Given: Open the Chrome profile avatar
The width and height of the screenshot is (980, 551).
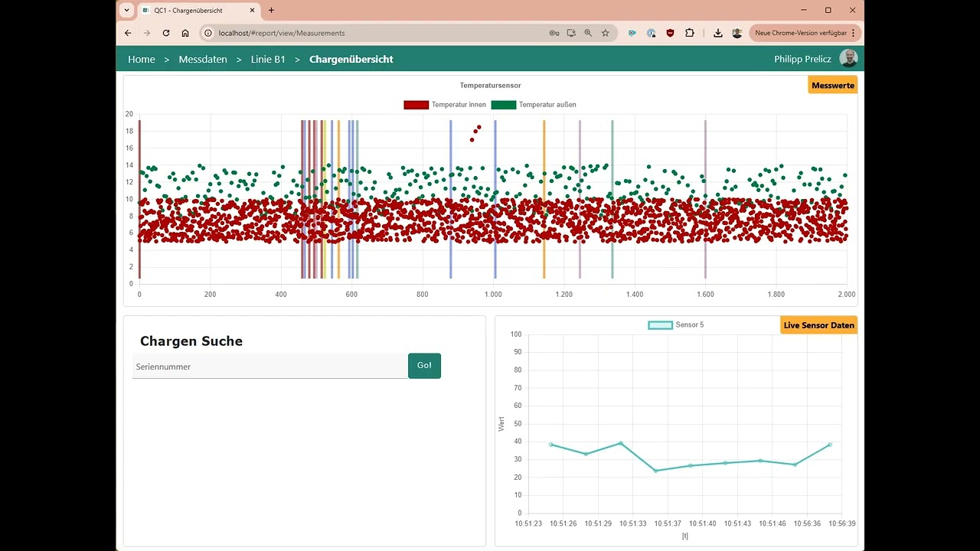Looking at the screenshot, I should (x=737, y=33).
